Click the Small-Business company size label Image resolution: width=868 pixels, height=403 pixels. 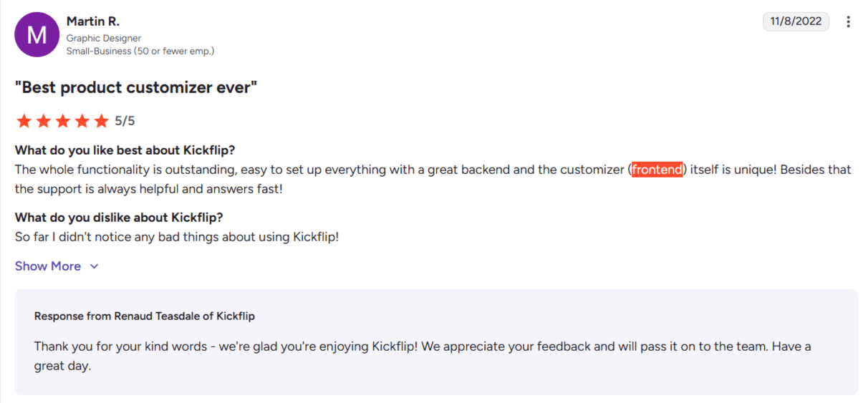click(140, 51)
